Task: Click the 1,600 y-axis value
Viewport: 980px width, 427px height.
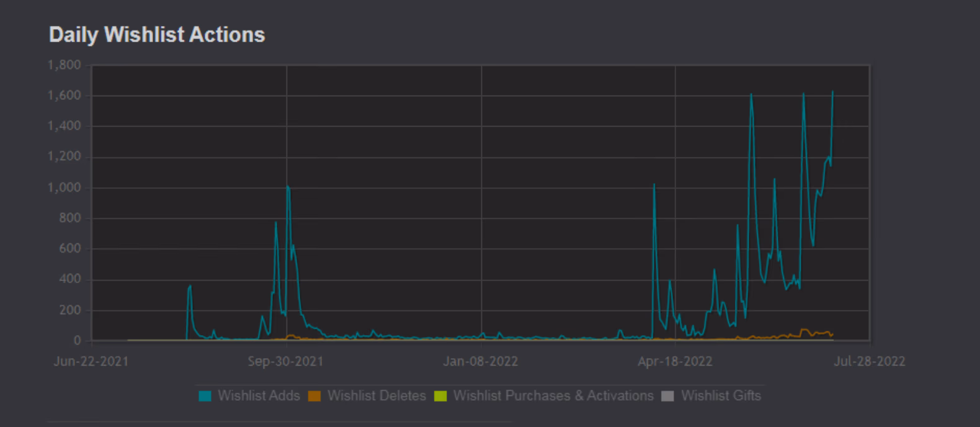Action: (65, 96)
